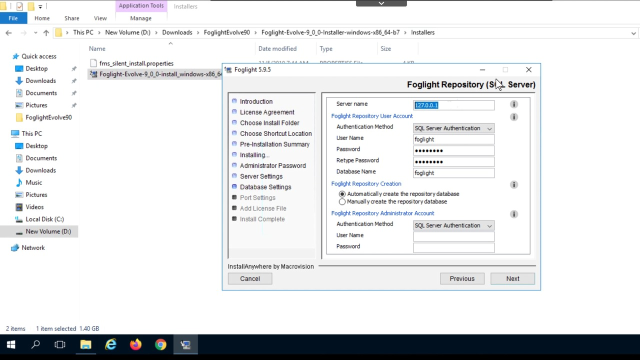The height and width of the screenshot is (360, 640).
Task: Select Automatically create the repository database
Action: click(342, 194)
